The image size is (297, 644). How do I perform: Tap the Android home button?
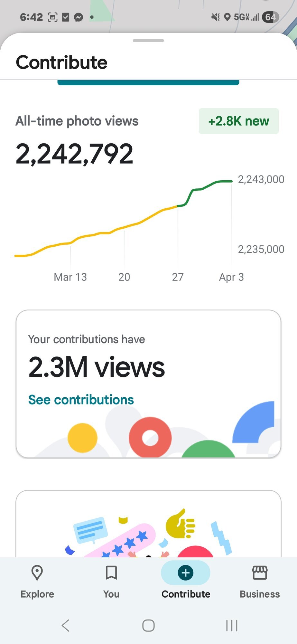click(x=148, y=626)
